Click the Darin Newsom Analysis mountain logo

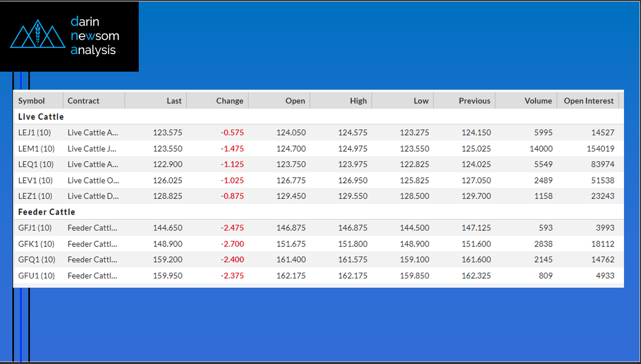click(38, 35)
